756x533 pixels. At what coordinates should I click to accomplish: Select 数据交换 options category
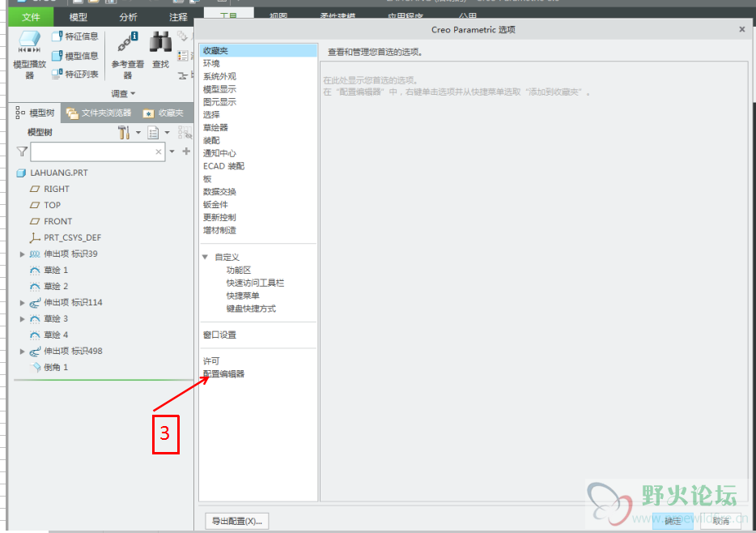click(219, 191)
